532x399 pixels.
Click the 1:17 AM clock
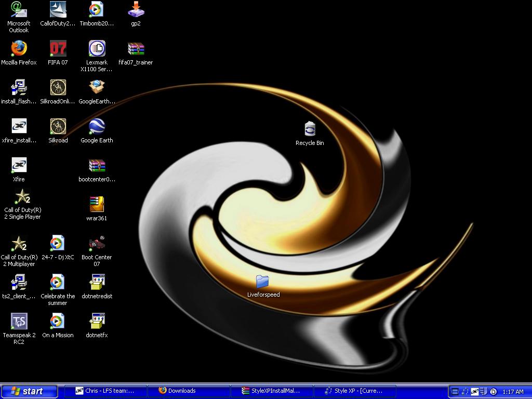tap(513, 392)
